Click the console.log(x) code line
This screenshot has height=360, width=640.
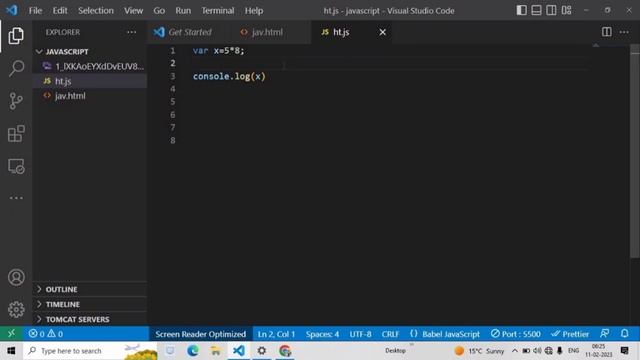229,76
